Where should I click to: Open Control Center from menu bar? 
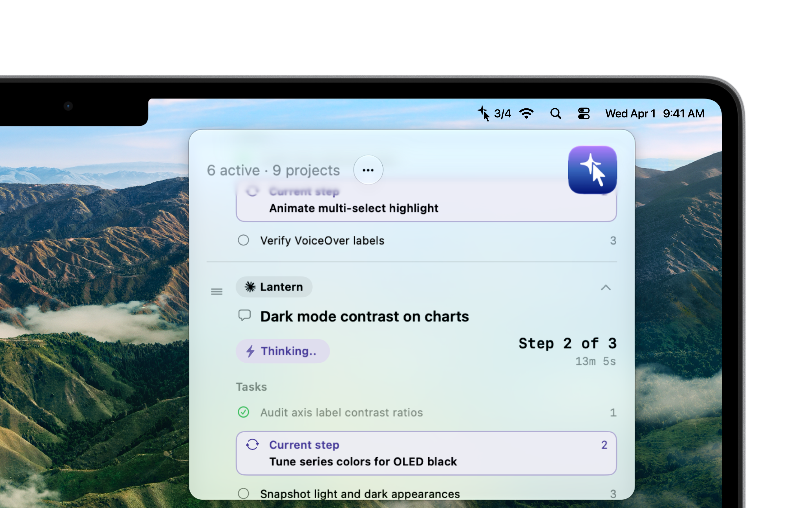click(x=584, y=113)
